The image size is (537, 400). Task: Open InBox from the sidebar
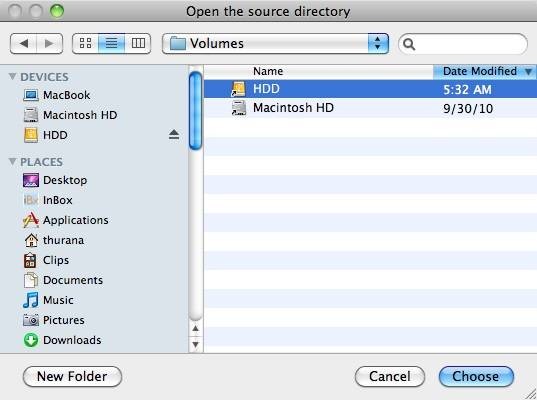(x=58, y=200)
